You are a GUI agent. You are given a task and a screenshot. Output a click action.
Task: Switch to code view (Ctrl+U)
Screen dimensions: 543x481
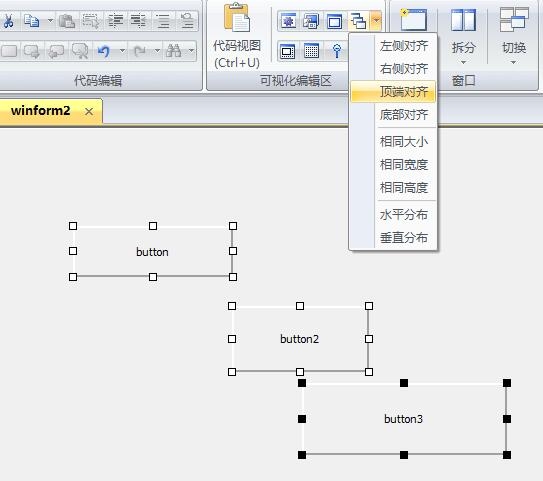237,35
